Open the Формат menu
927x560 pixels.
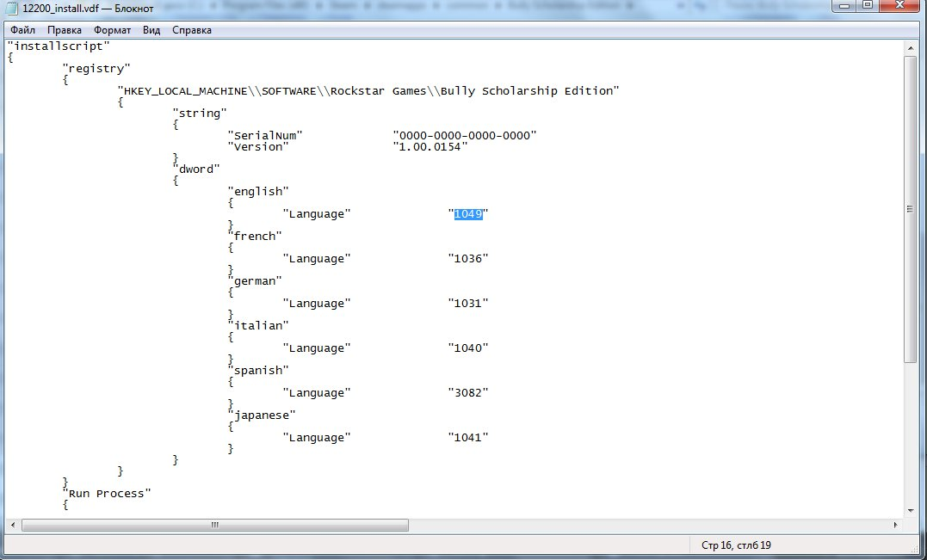[112, 30]
